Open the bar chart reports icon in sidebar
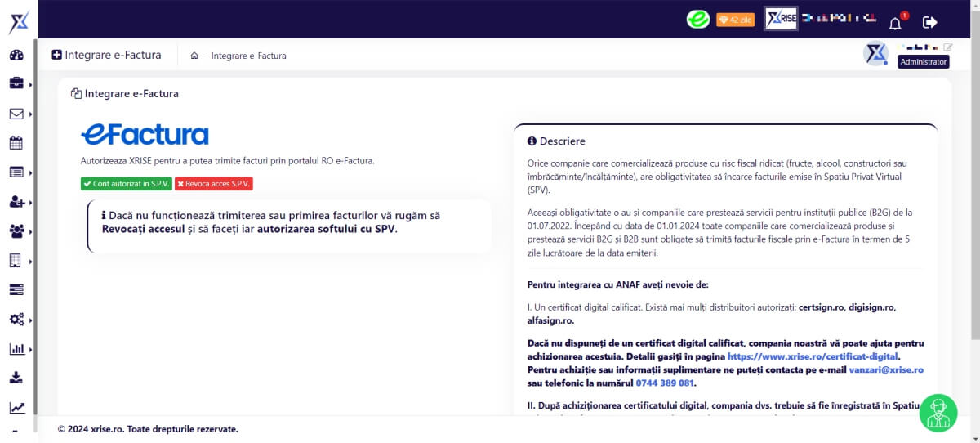 [x=16, y=349]
